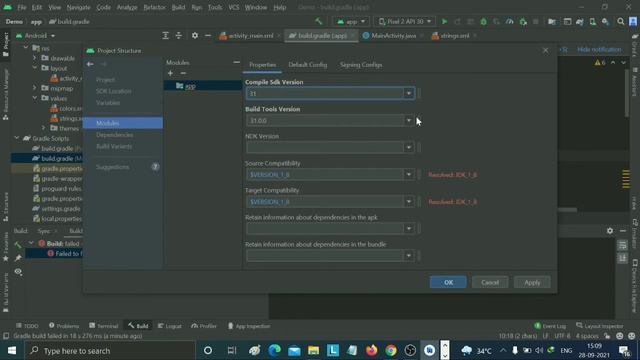This screenshot has height=360, width=640.
Task: Hide the Project tool window minus icon
Action: [208, 36]
